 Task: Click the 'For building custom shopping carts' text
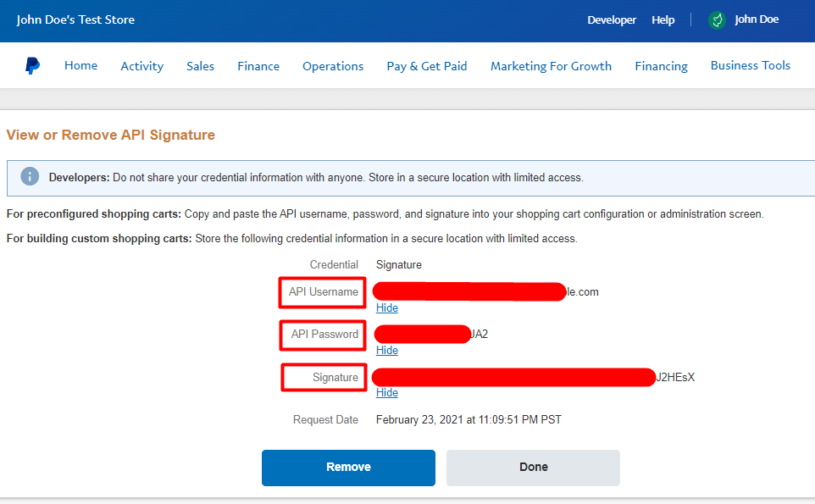tap(291, 239)
